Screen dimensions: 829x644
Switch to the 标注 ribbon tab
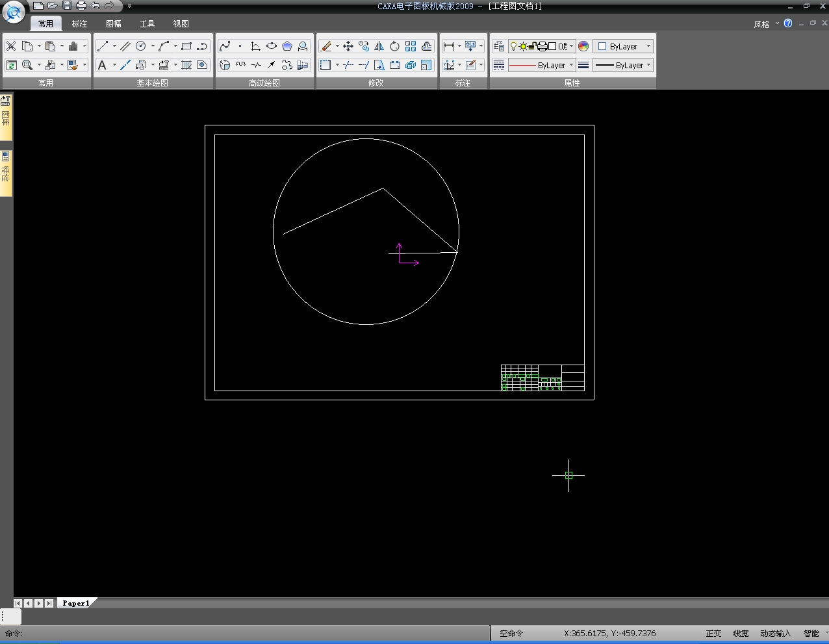79,24
